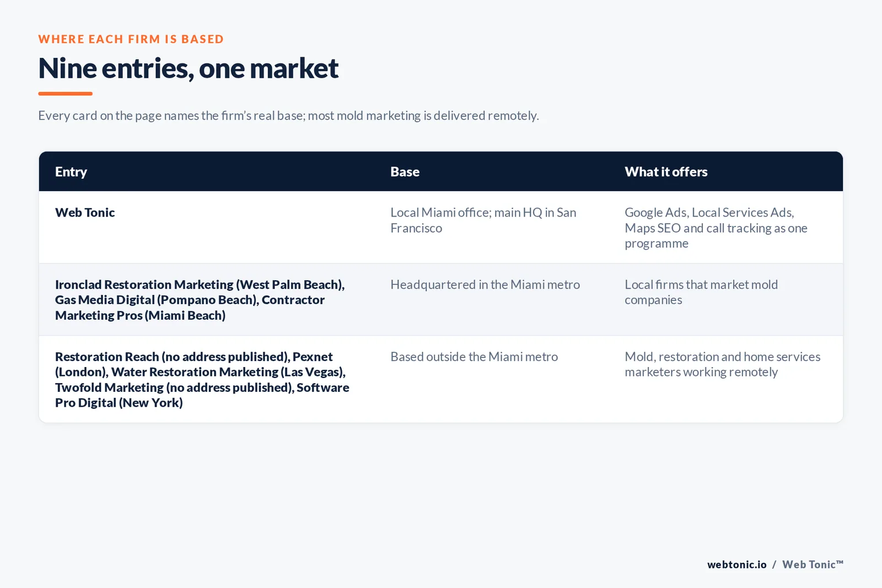Select the Web Tonic entry cell
Viewport: 882px width, 588px height.
click(85, 213)
